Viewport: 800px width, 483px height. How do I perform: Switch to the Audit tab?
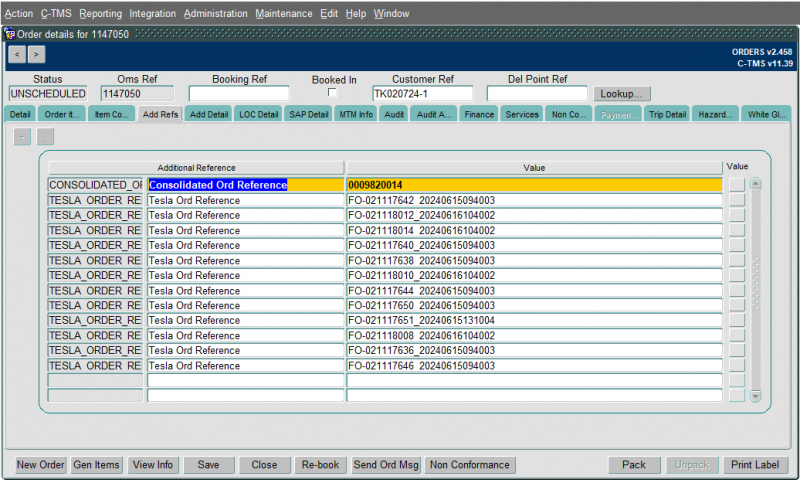pos(394,114)
